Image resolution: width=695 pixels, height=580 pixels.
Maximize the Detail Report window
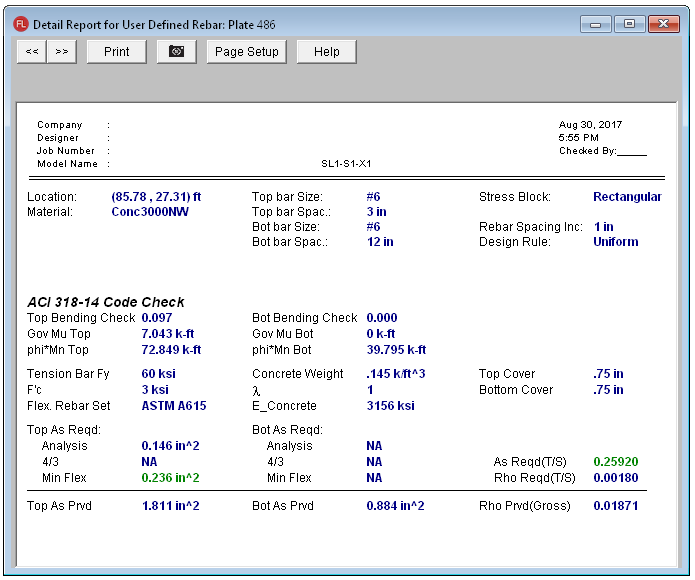tap(629, 24)
